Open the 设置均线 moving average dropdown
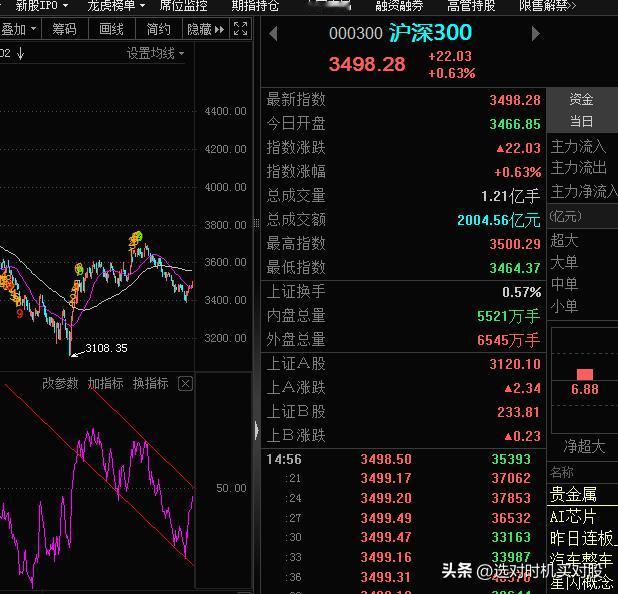The height and width of the screenshot is (594, 618). click(x=155, y=53)
